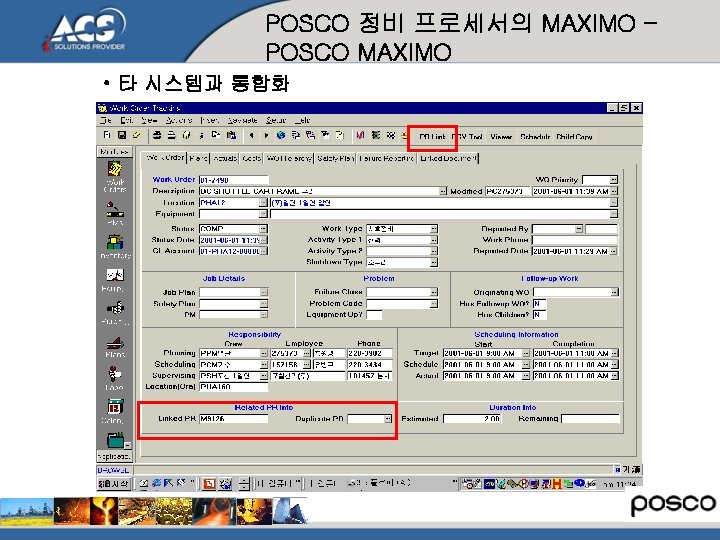This screenshot has width=720, height=540.
Task: Go to next record arrow icon
Action: click(x=266, y=135)
